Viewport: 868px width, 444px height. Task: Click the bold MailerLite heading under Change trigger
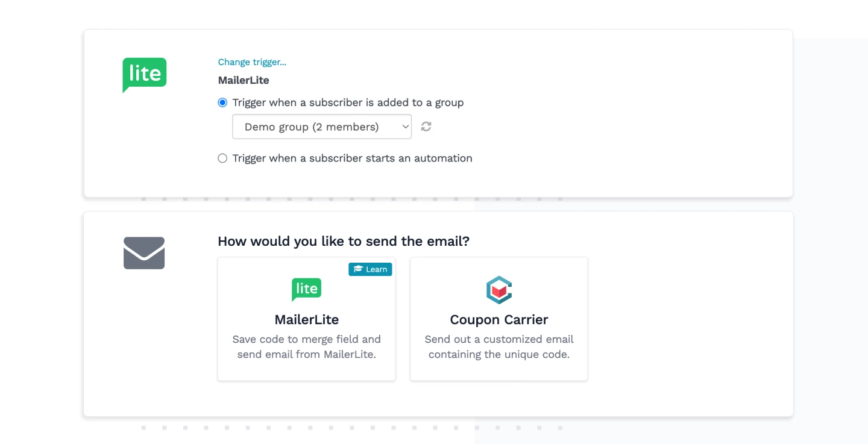coord(244,80)
